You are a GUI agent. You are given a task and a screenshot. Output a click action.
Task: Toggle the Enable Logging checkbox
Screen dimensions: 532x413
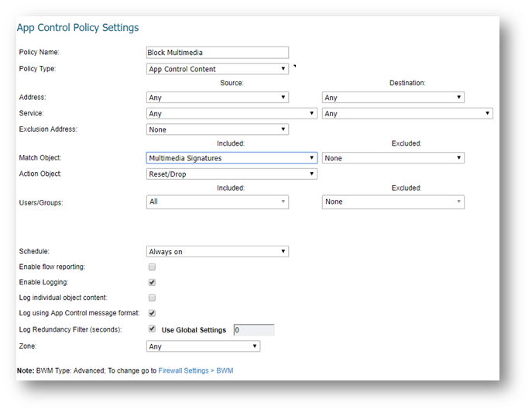click(152, 283)
